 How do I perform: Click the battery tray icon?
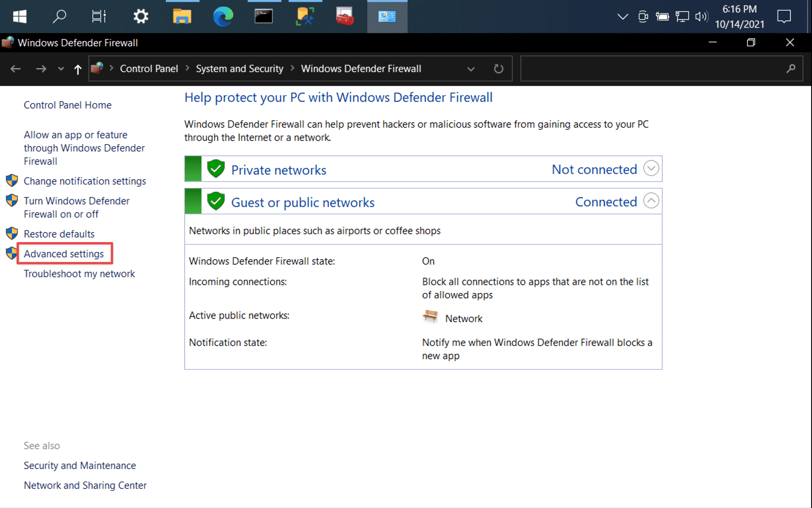coord(662,16)
